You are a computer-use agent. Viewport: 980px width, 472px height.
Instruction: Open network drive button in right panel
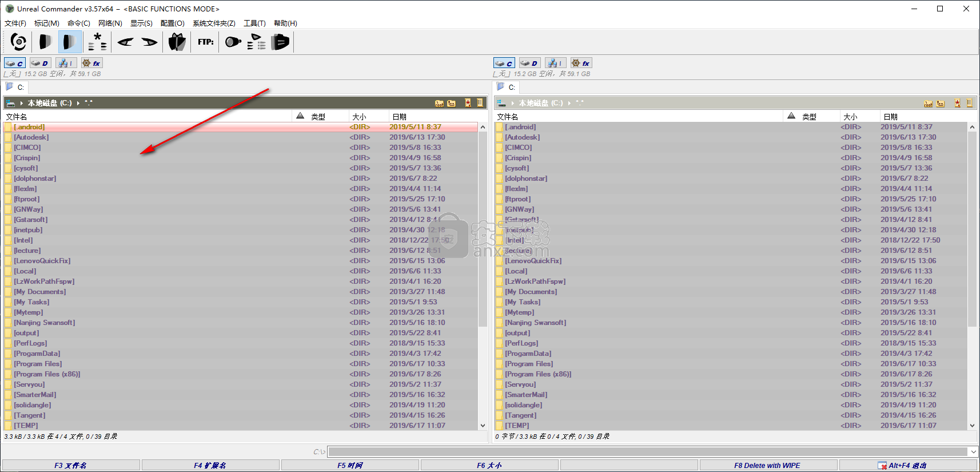tap(555, 64)
